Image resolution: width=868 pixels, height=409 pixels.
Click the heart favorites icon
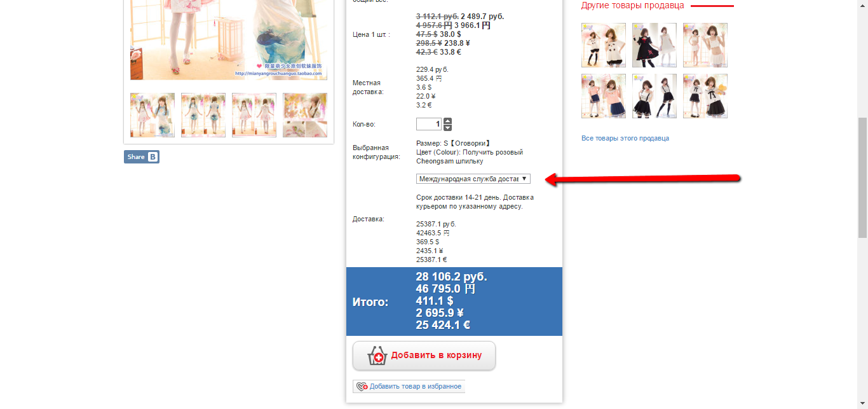[362, 386]
